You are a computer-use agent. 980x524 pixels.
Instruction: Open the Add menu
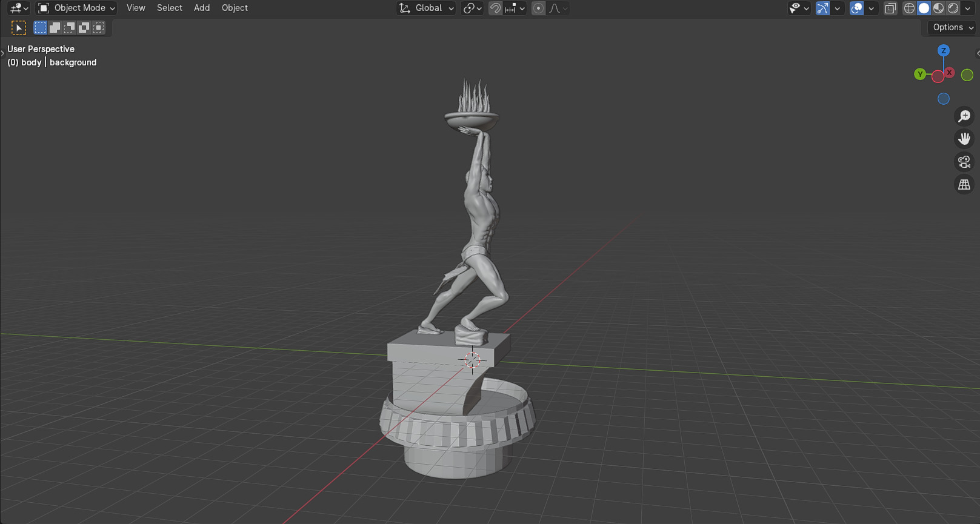tap(202, 8)
